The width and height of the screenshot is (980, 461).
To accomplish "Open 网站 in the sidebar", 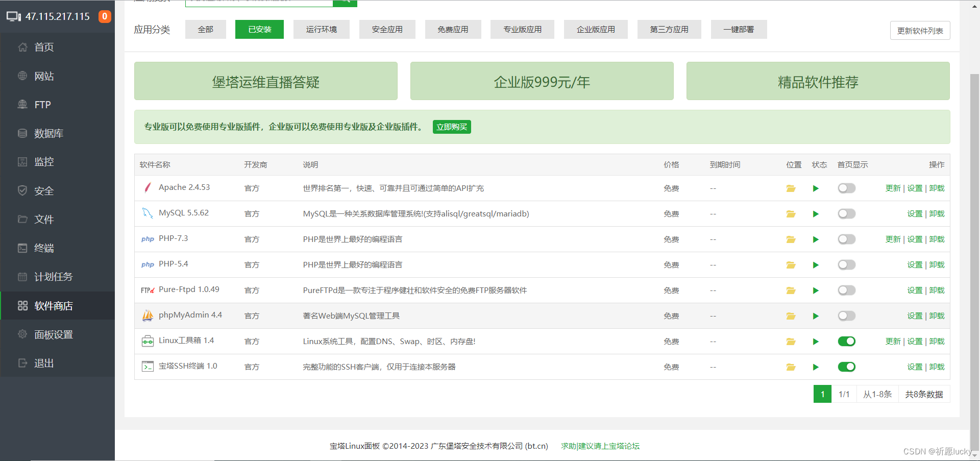I will click(57, 76).
